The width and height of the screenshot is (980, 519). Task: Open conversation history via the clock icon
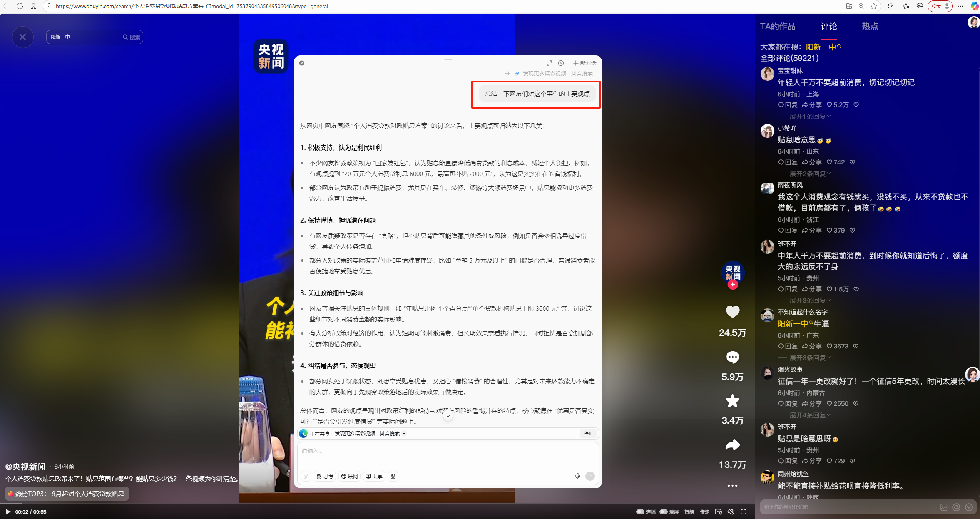tap(561, 63)
